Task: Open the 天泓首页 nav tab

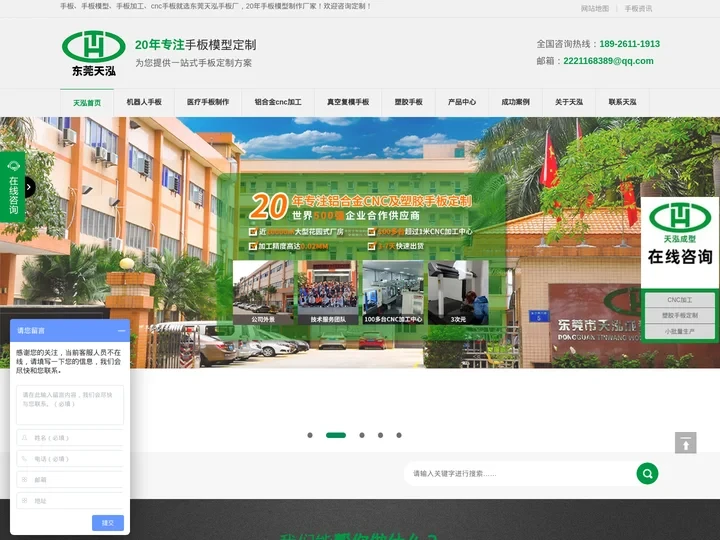Action: (87, 103)
